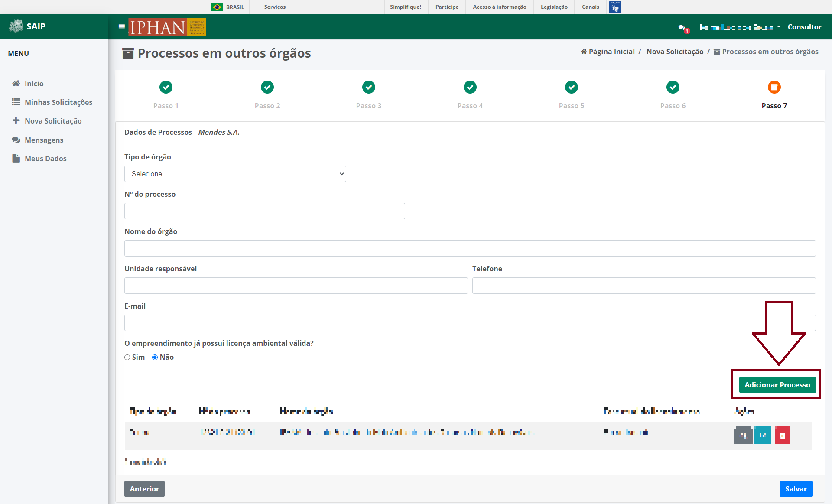Click the IPHAN logo
This screenshot has width=832, height=504.
pos(167,27)
